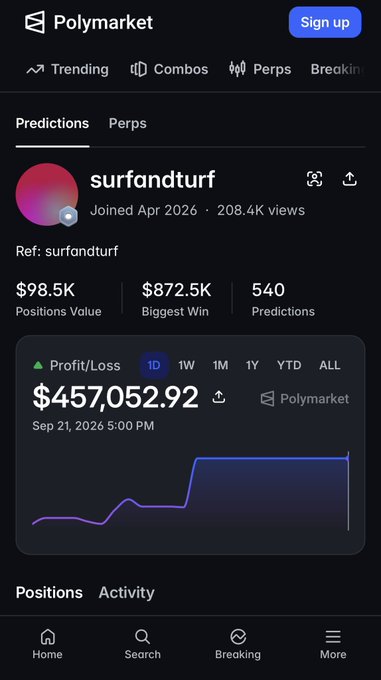Switch to the Positions tab
The width and height of the screenshot is (381, 680).
[49, 592]
